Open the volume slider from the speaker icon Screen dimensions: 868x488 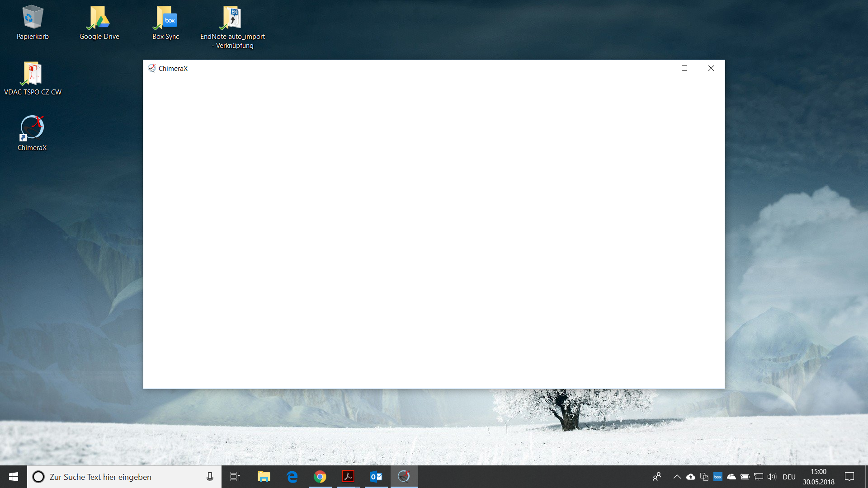(771, 477)
